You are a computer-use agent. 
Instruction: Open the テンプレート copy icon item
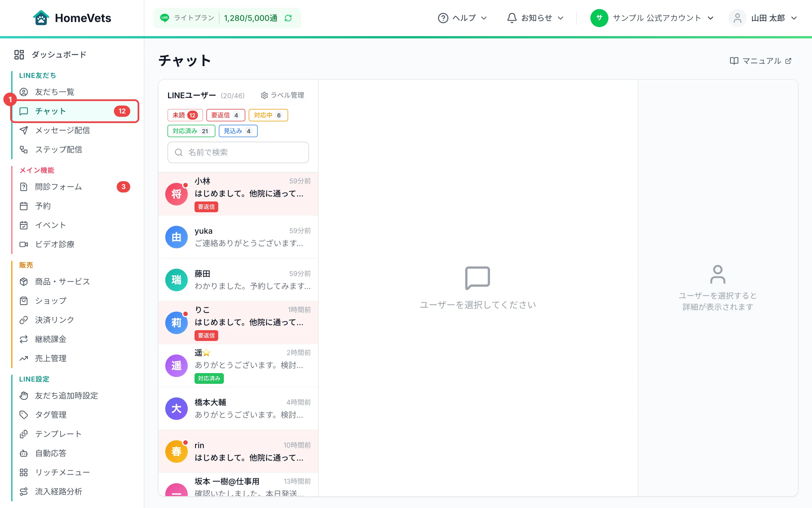pos(23,434)
